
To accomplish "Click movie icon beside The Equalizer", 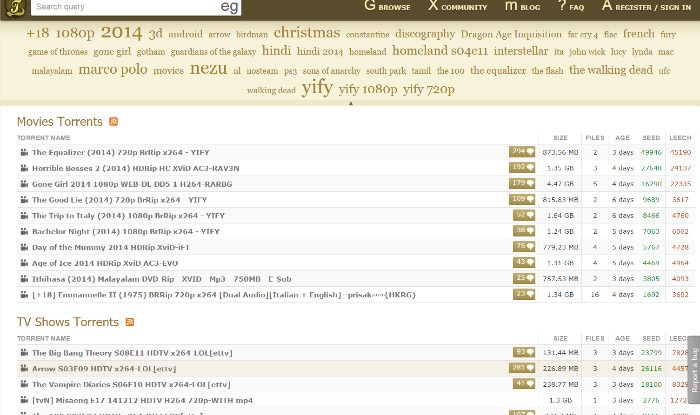I will point(24,152).
